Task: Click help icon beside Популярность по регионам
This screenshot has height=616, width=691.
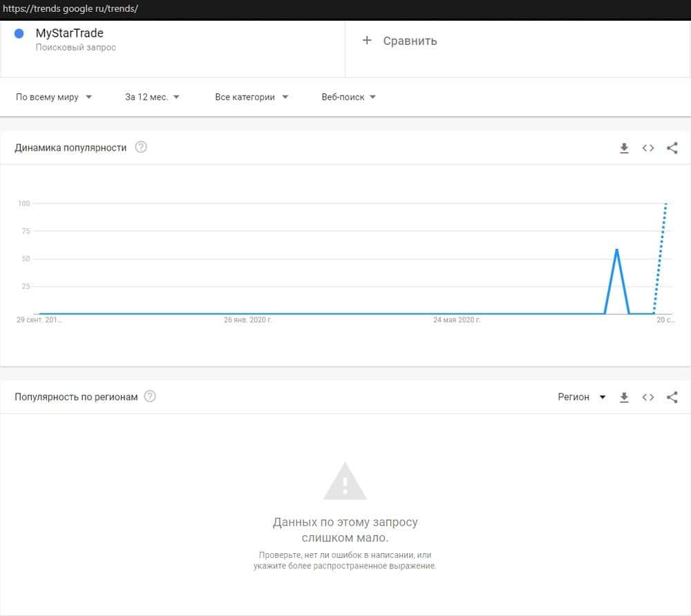Action: point(150,396)
